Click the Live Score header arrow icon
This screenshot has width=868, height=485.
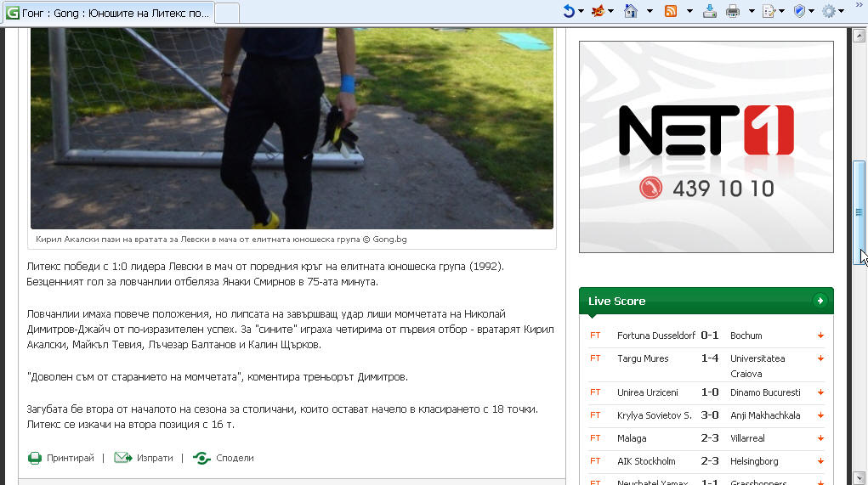coord(820,301)
